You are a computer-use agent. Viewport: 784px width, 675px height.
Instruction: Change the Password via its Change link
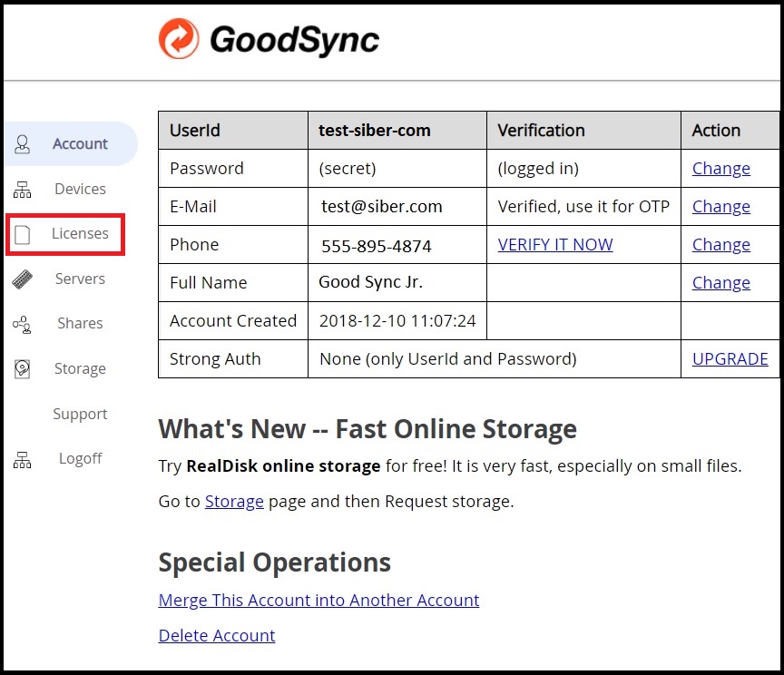[x=720, y=169]
